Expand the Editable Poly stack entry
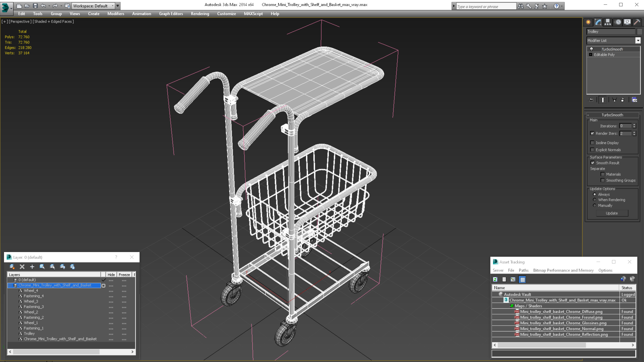 591,55
